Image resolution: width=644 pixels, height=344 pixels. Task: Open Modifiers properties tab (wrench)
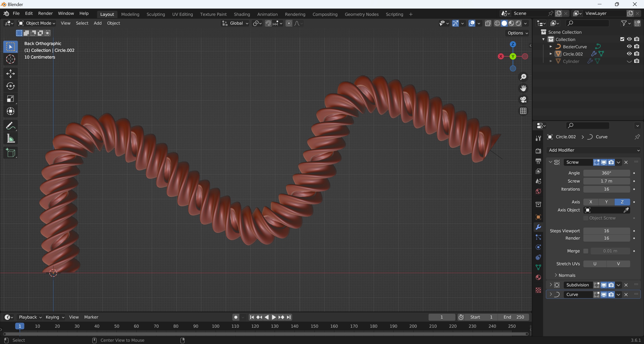tap(538, 227)
